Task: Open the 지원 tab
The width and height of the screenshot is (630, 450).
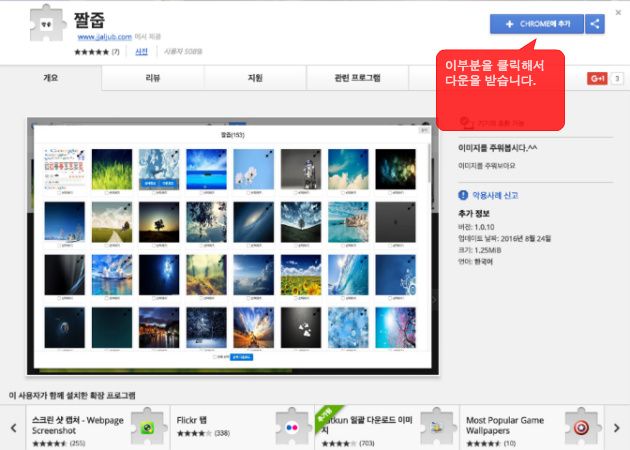Action: coord(255,78)
